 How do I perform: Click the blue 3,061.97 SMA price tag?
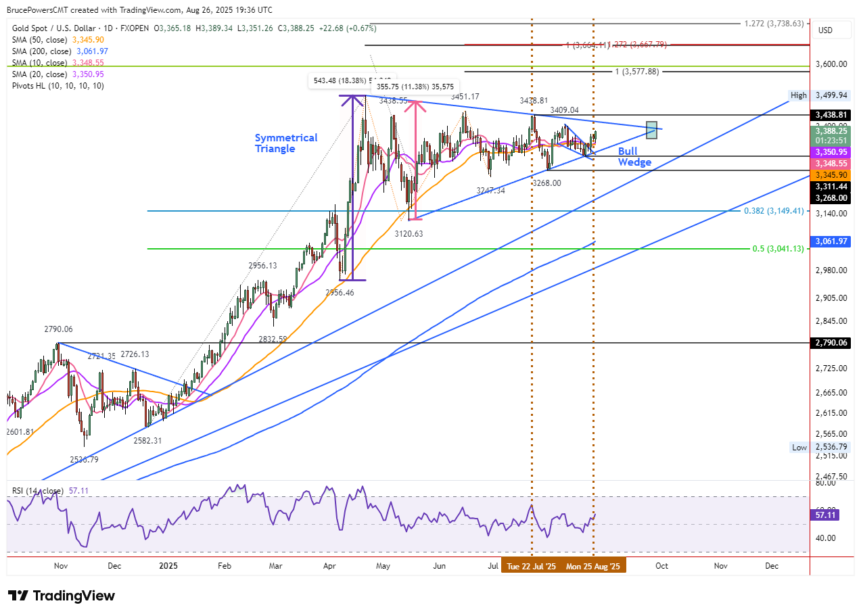pos(831,241)
